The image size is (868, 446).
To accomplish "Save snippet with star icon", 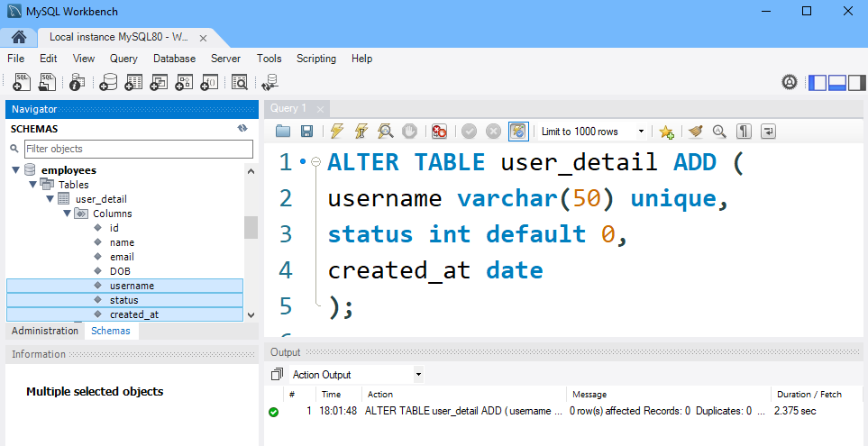I will tap(666, 132).
